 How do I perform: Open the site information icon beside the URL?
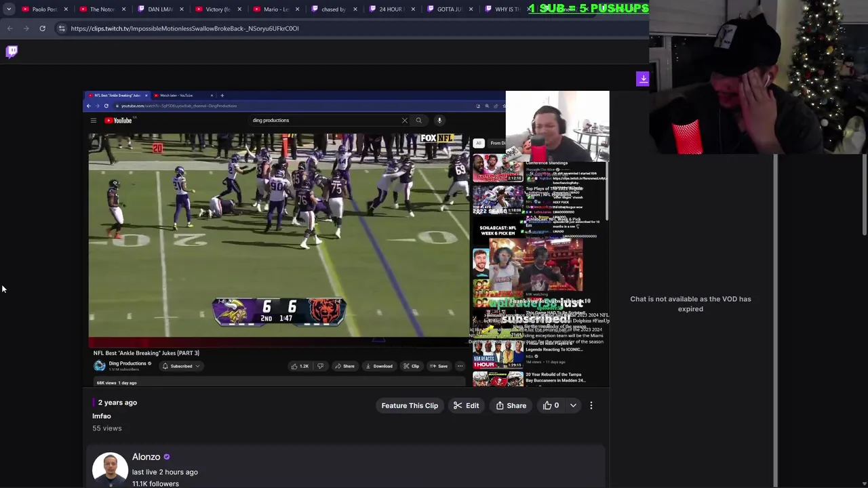coord(62,28)
